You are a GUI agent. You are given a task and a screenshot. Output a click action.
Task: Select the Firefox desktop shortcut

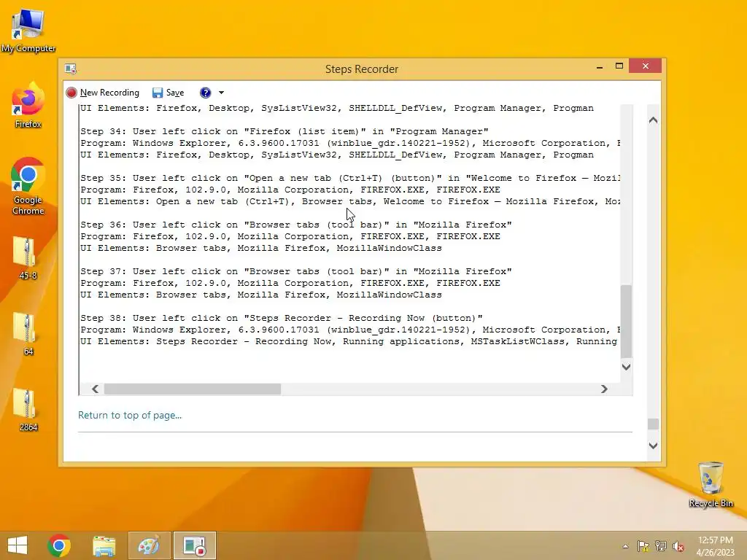coord(28,105)
